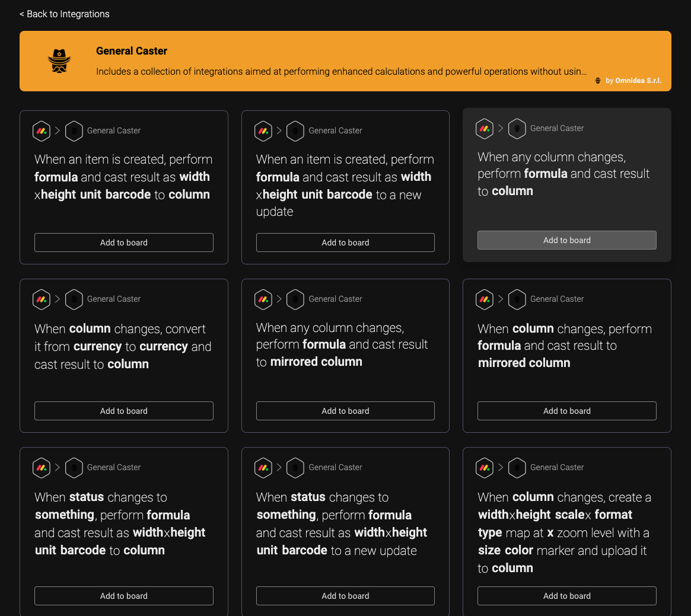Screen dimensions: 691x616
Task: Click monday icon on currency conversion card
Action: pyautogui.click(x=42, y=299)
